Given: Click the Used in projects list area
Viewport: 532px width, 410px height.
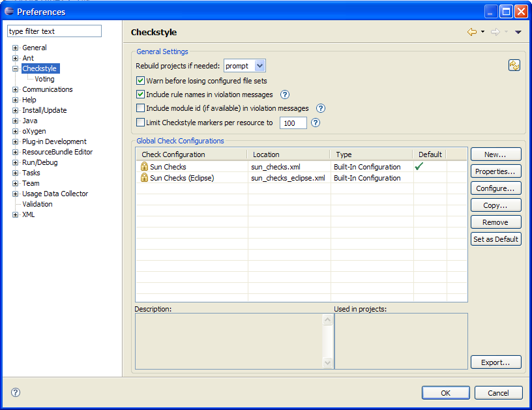Looking at the screenshot, I should pos(401,341).
